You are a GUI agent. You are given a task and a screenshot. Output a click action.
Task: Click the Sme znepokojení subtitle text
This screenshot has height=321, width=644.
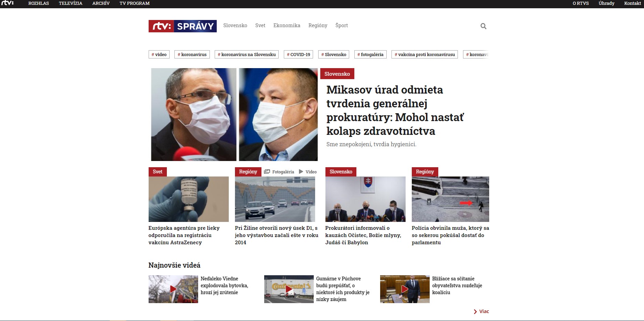371,145
